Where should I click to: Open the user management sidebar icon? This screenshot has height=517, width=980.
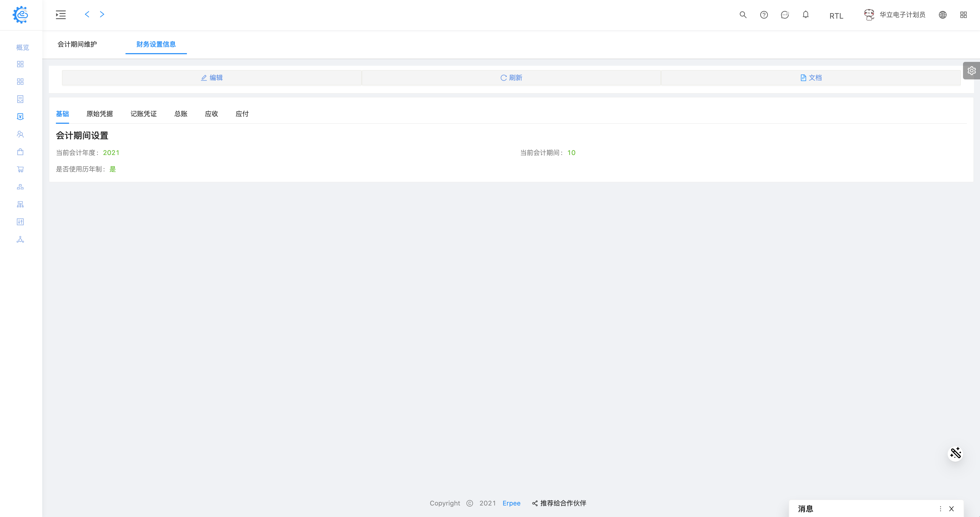click(20, 134)
